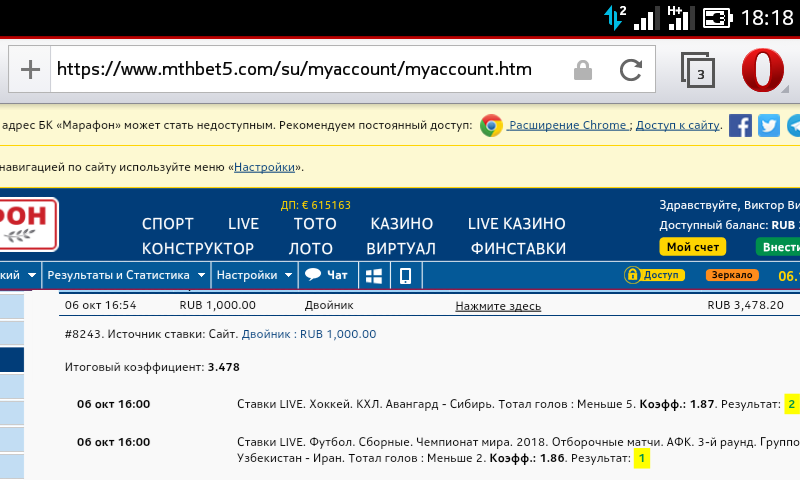The width and height of the screenshot is (800, 480).
Task: Expand the Настройки toolbar dropdown
Action: coord(254,275)
